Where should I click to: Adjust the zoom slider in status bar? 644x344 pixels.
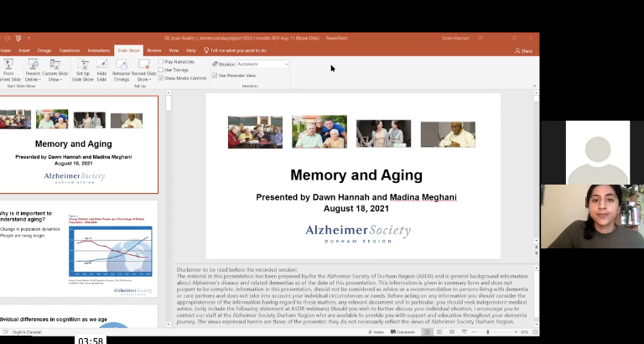(488, 332)
